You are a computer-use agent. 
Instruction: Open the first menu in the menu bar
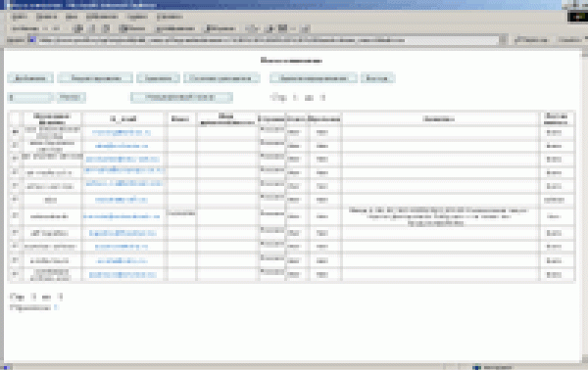[20, 17]
